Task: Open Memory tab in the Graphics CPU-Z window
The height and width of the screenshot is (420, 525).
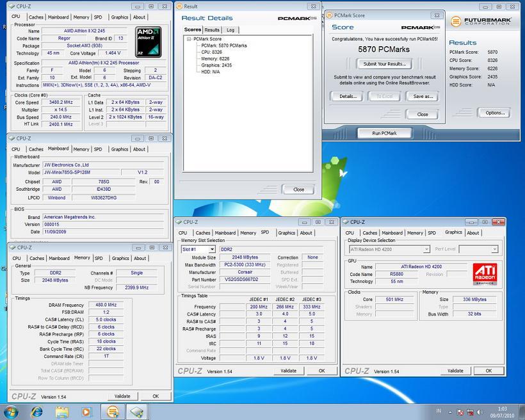Action: click(415, 233)
